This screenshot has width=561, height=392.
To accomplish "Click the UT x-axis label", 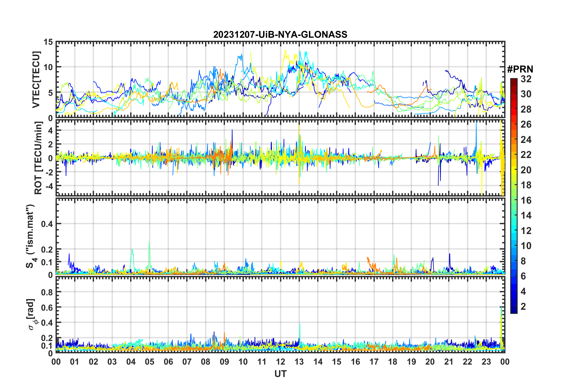I will pos(280,374).
